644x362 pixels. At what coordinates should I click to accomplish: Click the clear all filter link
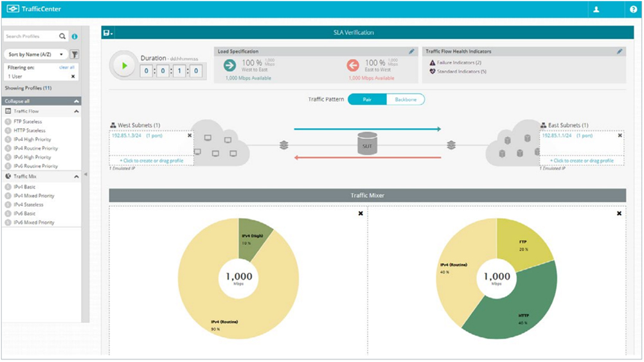pyautogui.click(x=67, y=67)
